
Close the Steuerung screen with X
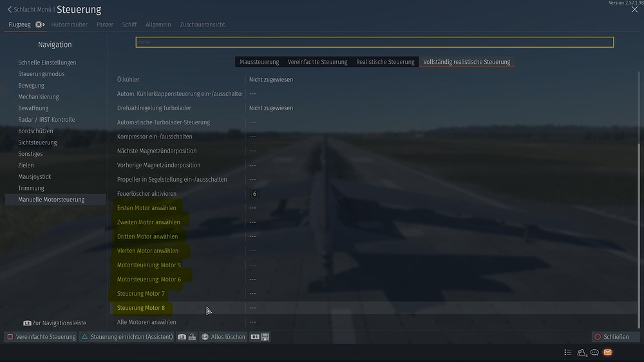pyautogui.click(x=634, y=10)
